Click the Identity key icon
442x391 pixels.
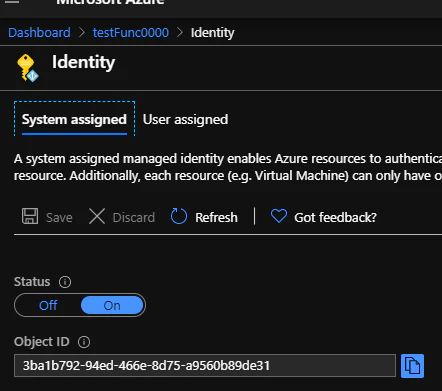click(28, 68)
